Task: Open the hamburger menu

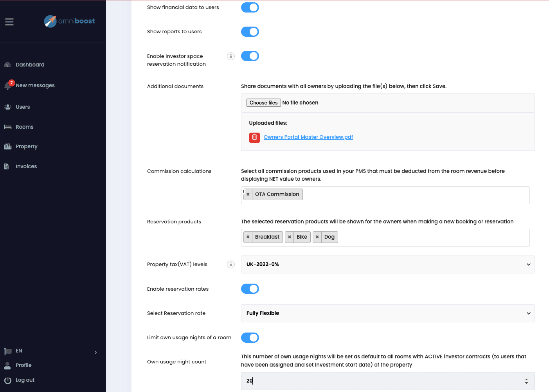Action: pyautogui.click(x=9, y=22)
